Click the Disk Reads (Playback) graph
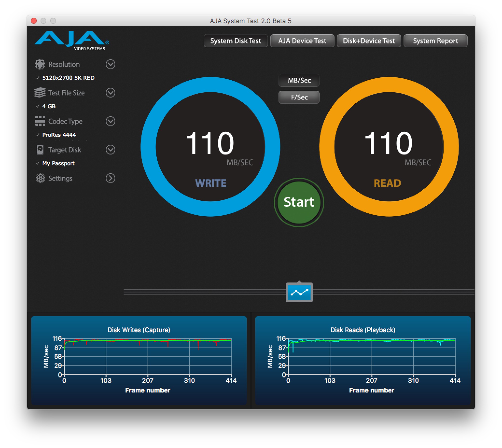This screenshot has width=502, height=448. 363,360
